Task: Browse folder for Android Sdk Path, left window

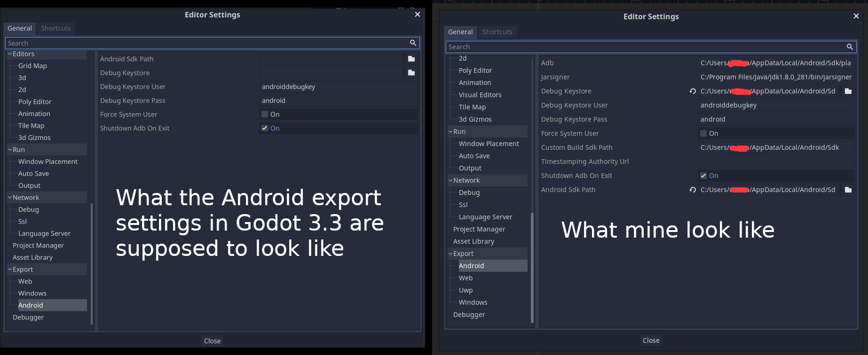Action: 411,59
